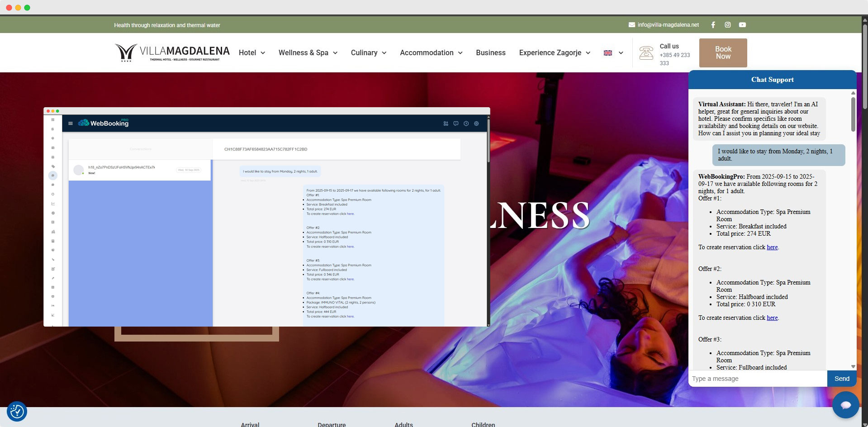This screenshot has width=868, height=427.
Task: Open the Facebook page icon
Action: 713,25
